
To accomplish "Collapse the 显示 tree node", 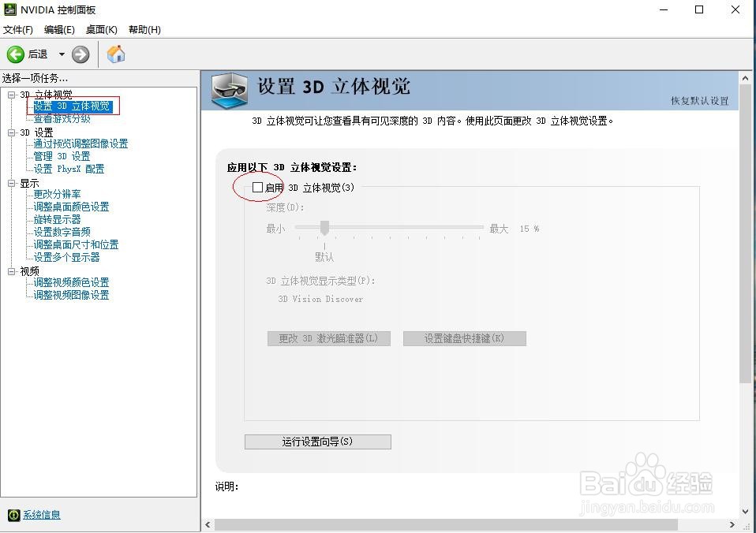I will (12, 183).
